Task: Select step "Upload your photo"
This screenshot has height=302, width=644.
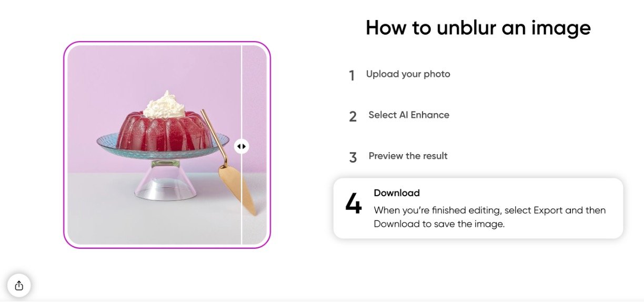Action: [x=408, y=74]
